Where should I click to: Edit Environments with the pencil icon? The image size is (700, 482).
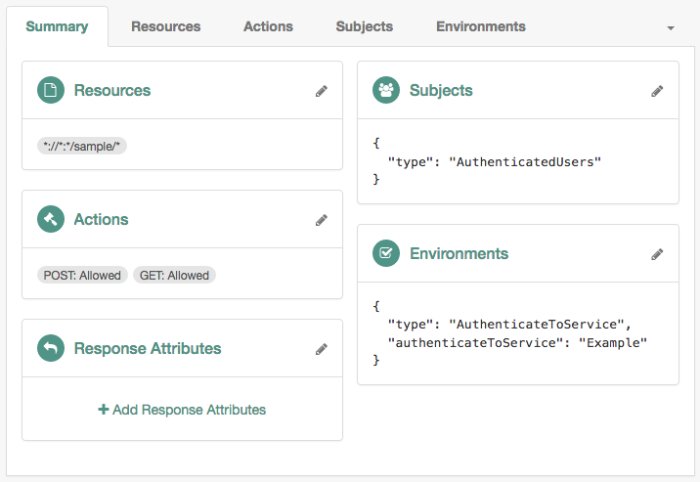[657, 254]
